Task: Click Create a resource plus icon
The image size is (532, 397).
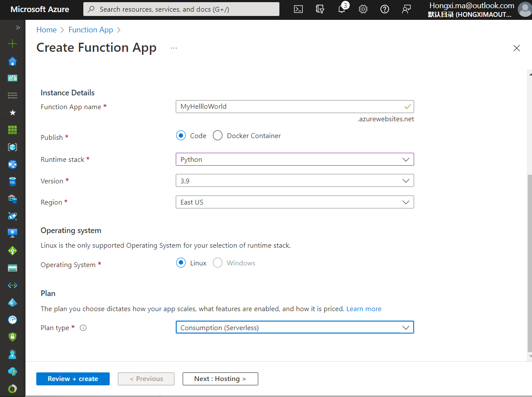Action: pyautogui.click(x=13, y=44)
